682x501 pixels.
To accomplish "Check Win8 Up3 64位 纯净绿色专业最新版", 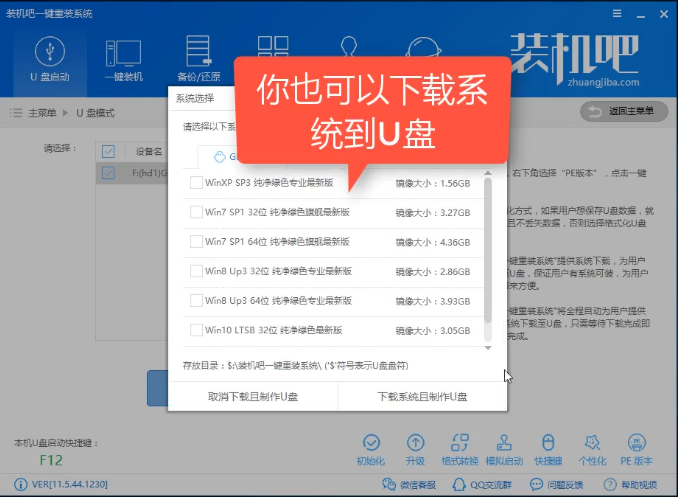I will tap(196, 301).
